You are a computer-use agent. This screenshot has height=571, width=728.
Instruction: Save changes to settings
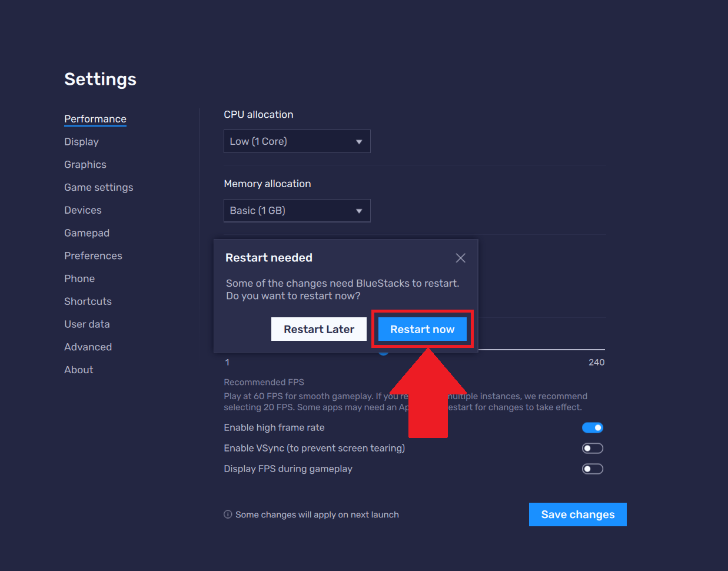pos(577,514)
